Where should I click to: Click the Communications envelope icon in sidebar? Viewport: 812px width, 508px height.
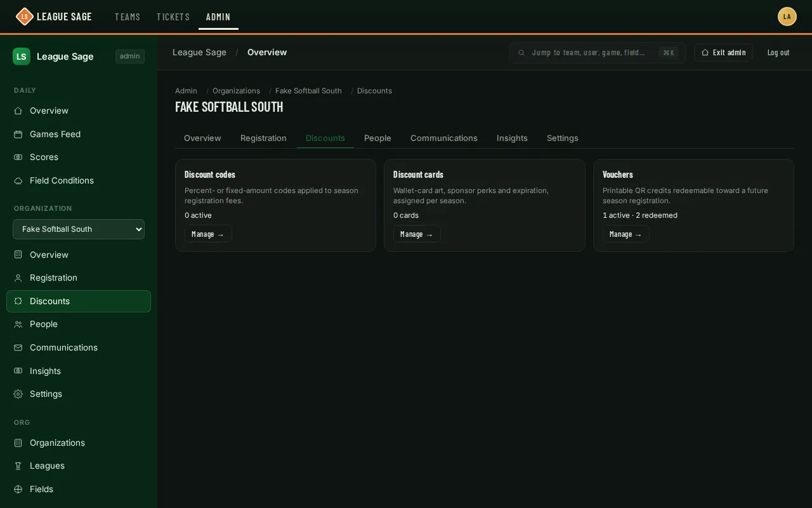(x=18, y=348)
